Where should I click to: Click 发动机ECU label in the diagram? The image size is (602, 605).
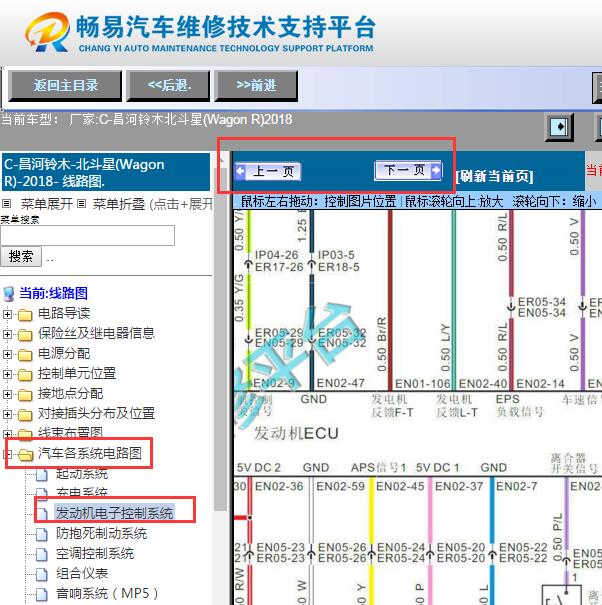pos(296,433)
